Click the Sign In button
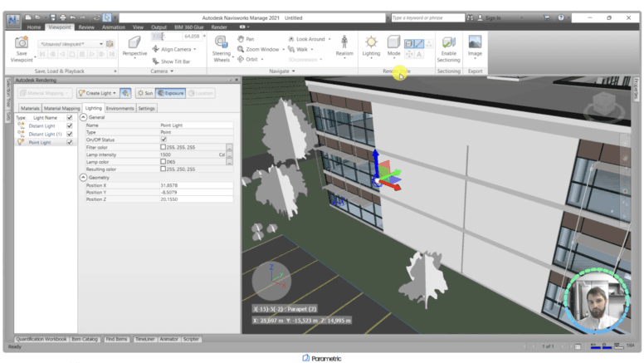Image resolution: width=644 pixels, height=363 pixels. point(488,17)
